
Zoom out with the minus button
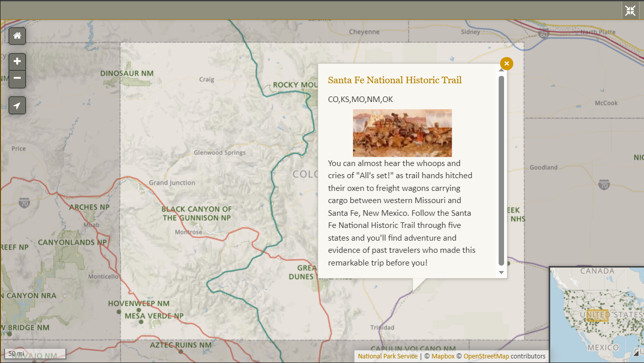17,78
